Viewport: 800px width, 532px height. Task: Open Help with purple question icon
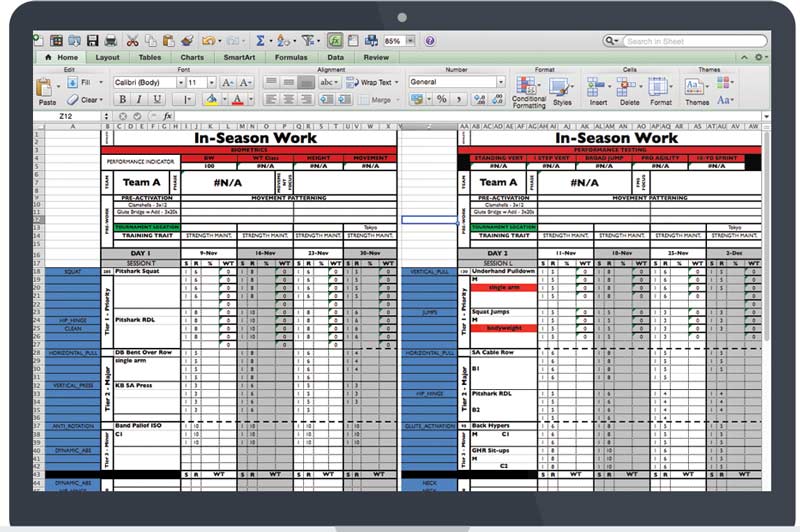tap(430, 41)
